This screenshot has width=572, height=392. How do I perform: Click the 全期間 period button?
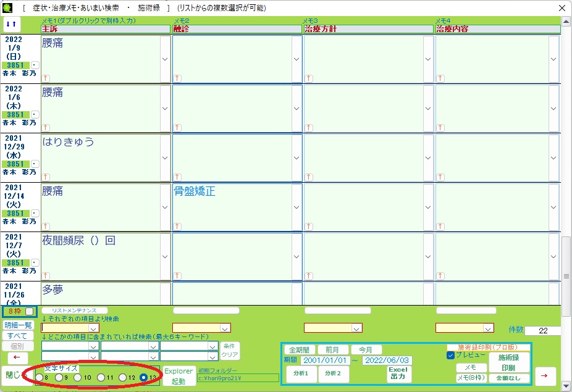[300, 350]
